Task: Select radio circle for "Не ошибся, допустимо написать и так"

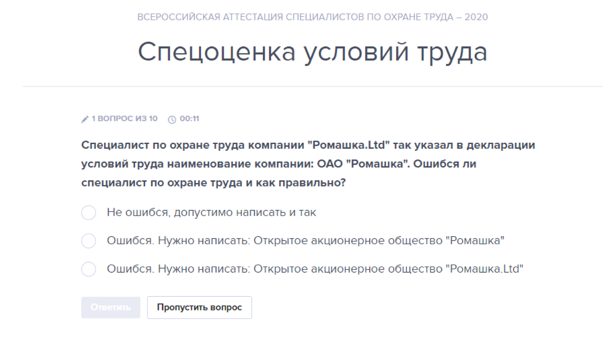Action: 88,212
